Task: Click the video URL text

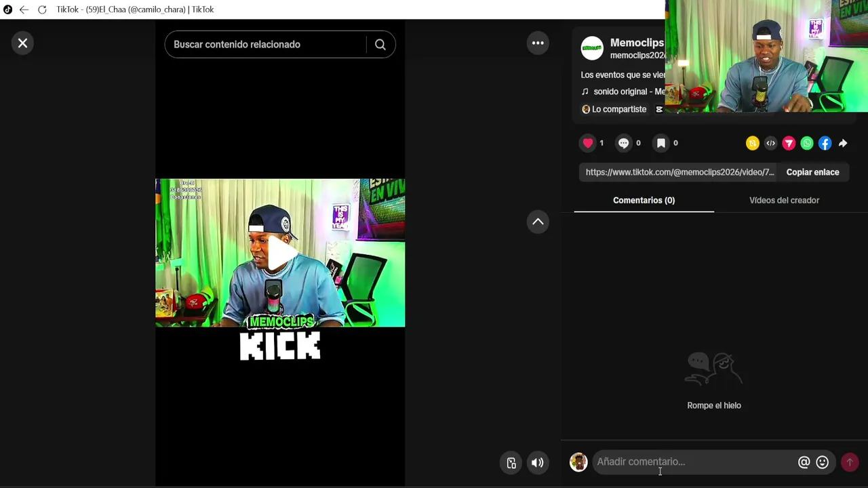Action: tap(679, 172)
